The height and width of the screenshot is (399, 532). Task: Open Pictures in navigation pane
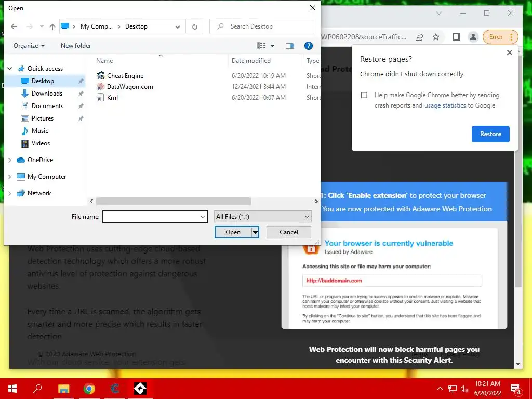43,118
